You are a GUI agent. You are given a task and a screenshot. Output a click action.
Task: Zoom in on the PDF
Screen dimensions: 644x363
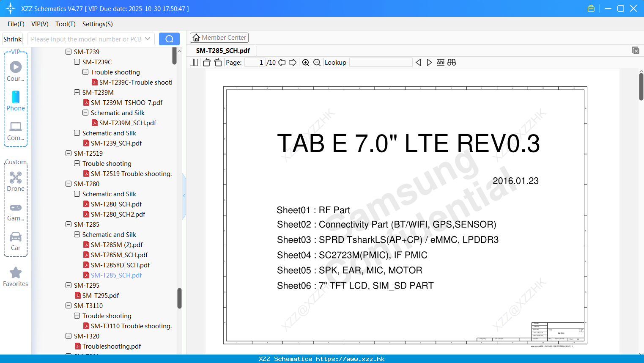coord(306,62)
